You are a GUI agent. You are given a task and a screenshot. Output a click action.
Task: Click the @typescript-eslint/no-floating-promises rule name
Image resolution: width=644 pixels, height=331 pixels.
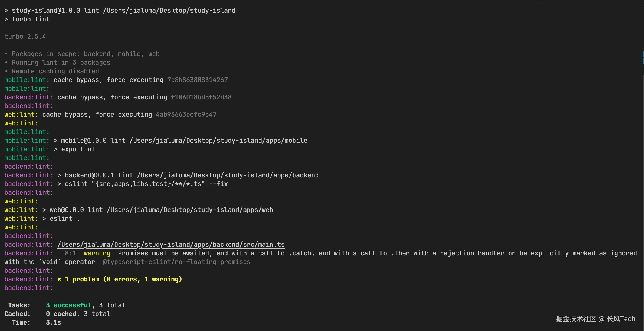pyautogui.click(x=176, y=262)
